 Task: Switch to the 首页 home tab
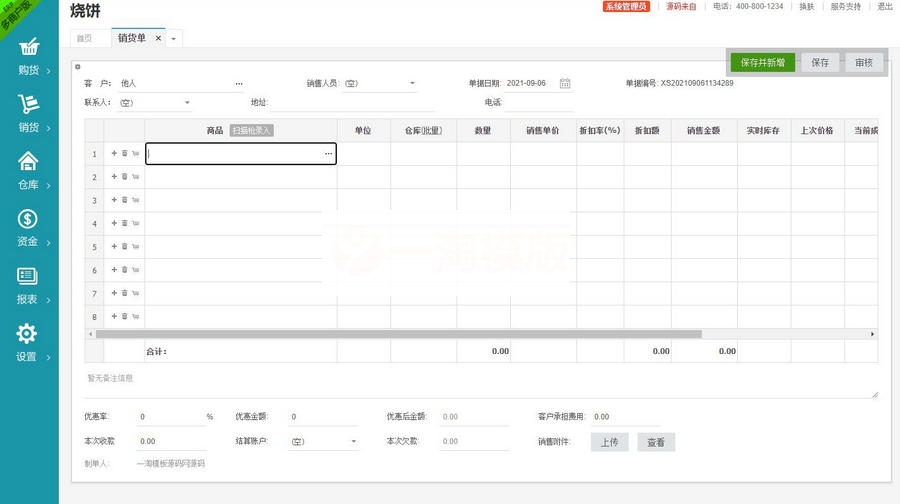(85, 38)
